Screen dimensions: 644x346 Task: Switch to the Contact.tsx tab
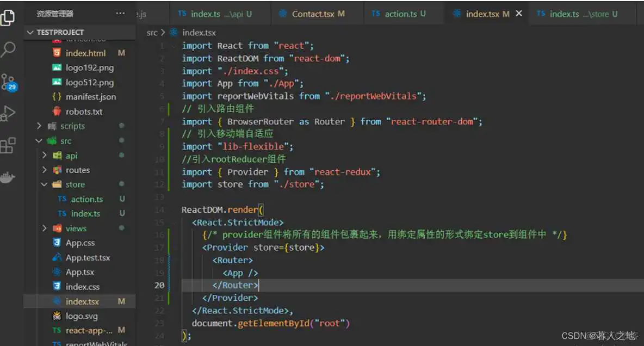click(317, 14)
